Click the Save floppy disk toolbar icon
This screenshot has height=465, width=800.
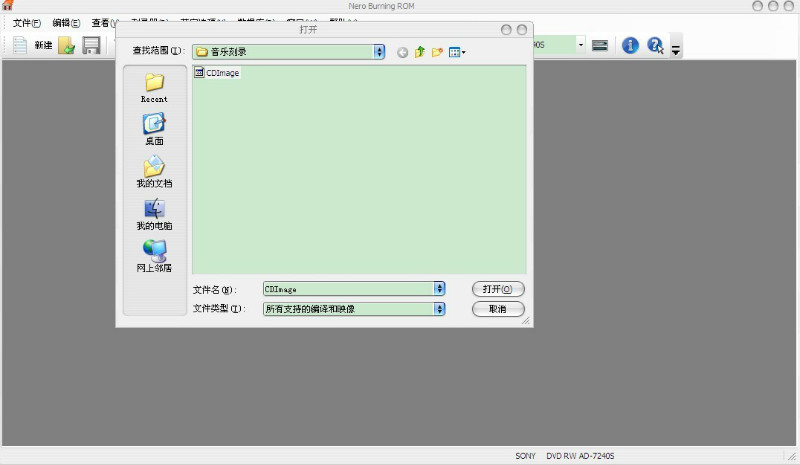click(x=91, y=45)
